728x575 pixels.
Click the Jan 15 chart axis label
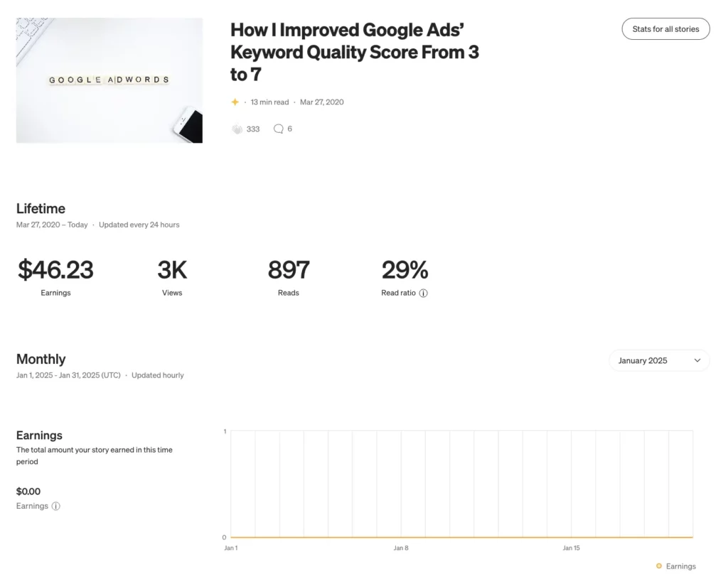click(x=571, y=548)
